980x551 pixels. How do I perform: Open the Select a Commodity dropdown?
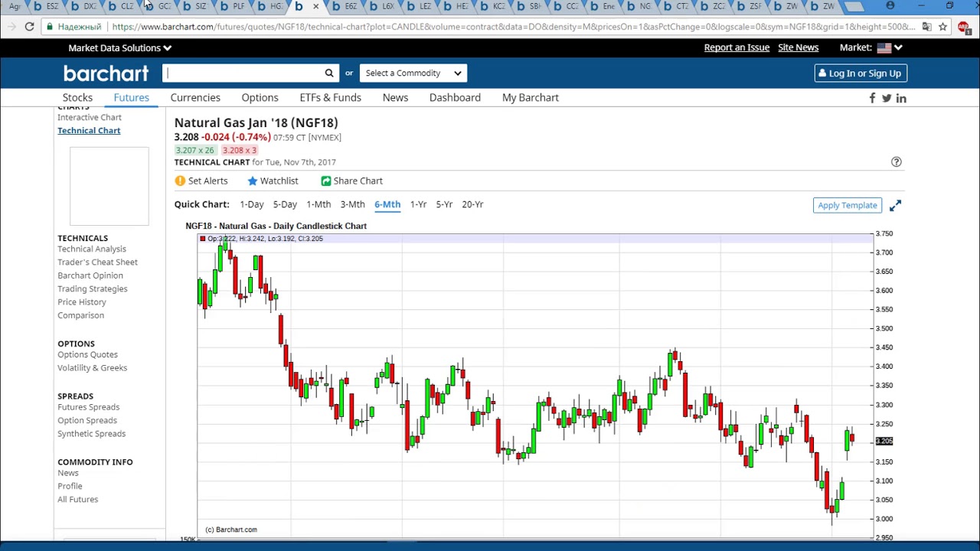tap(413, 73)
